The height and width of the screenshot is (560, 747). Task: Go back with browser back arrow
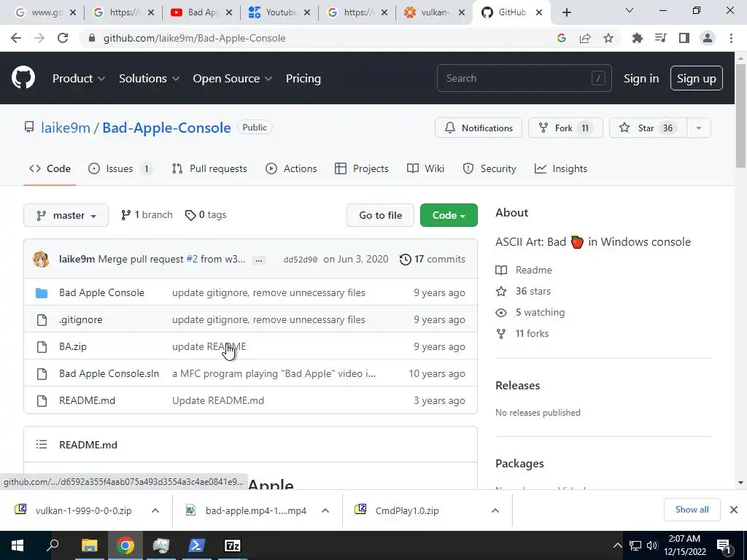coord(16,38)
